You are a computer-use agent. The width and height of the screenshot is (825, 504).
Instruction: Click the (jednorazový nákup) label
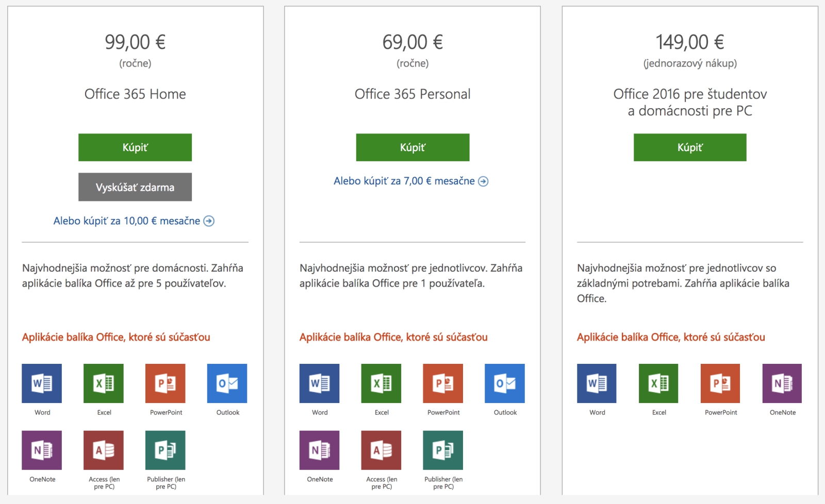(690, 63)
